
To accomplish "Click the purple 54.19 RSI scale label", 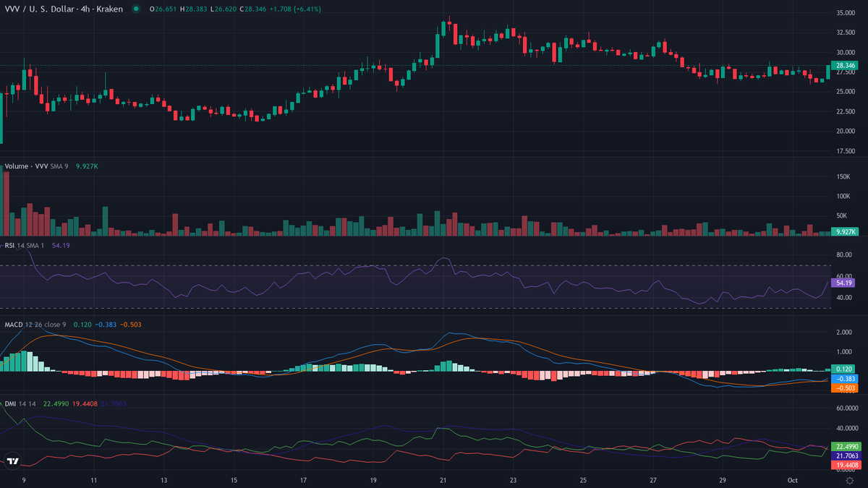I will (845, 283).
